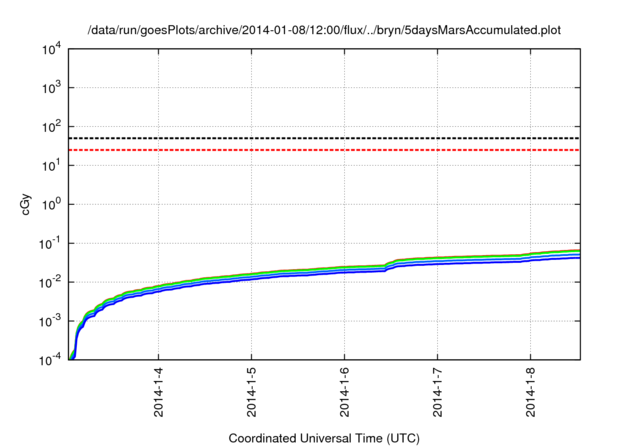Image resolution: width=640 pixels, height=448 pixels.
Task: Click the 10^4 y-axis tick label
Action: coord(51,49)
